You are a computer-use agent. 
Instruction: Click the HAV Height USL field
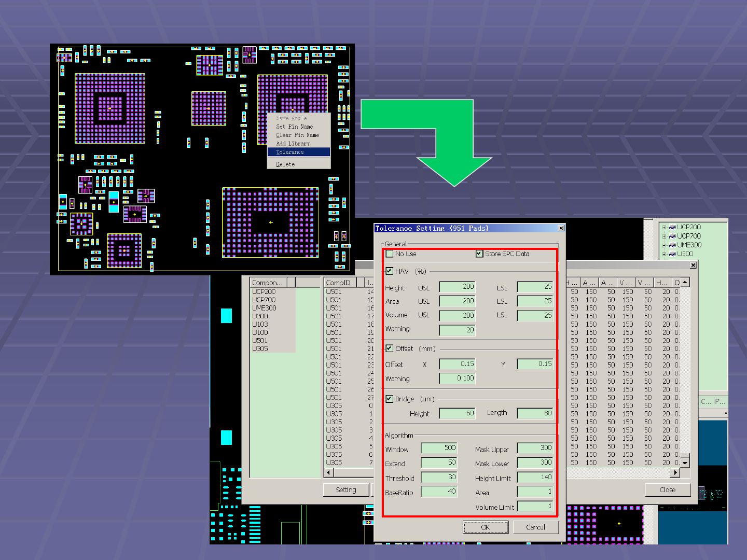[458, 287]
